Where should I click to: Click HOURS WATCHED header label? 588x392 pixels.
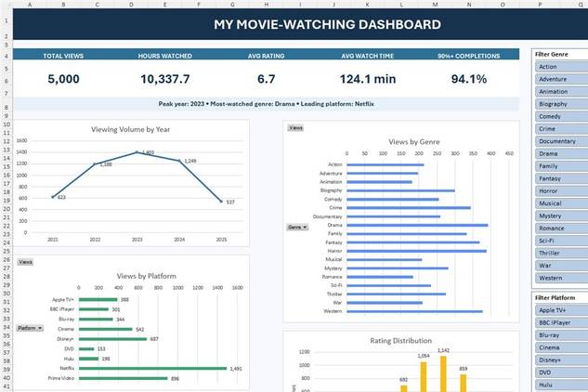click(165, 56)
